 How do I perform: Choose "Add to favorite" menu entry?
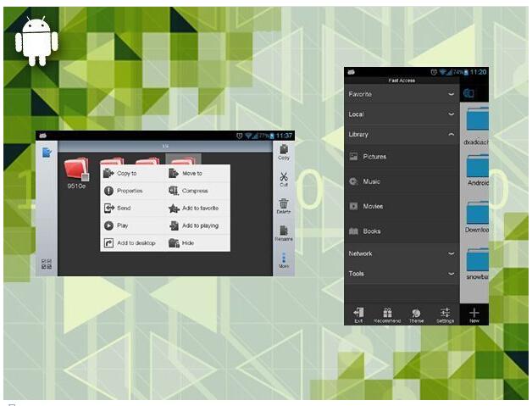tap(199, 208)
